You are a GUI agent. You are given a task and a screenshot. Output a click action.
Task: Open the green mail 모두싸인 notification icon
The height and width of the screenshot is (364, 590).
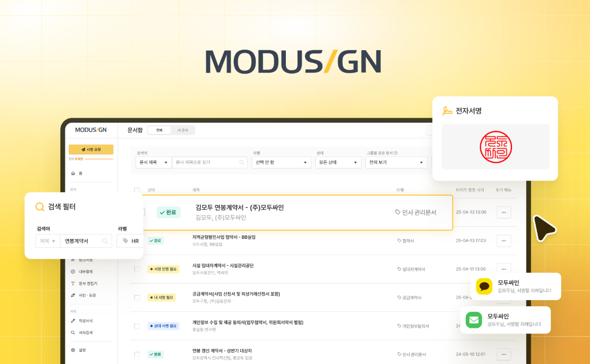pyautogui.click(x=474, y=320)
